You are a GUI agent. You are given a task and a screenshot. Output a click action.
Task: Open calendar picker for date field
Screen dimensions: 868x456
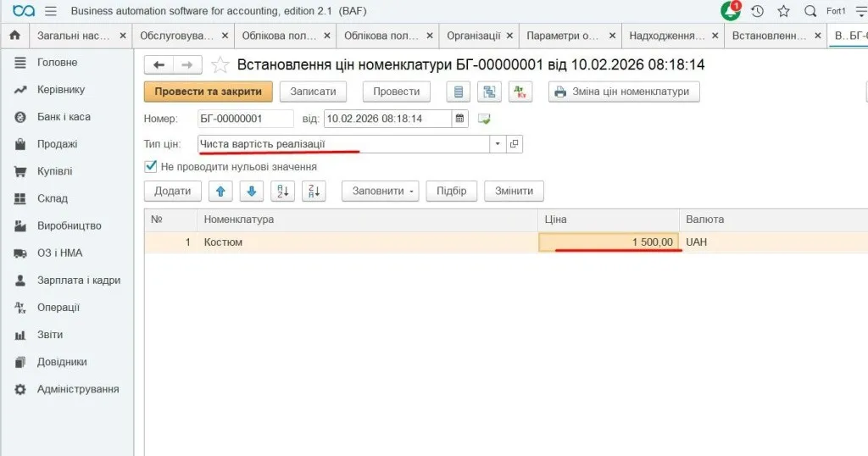[x=459, y=119]
